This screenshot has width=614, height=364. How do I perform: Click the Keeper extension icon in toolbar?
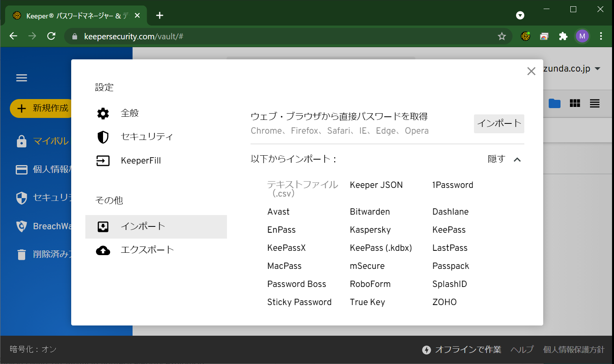(x=525, y=36)
